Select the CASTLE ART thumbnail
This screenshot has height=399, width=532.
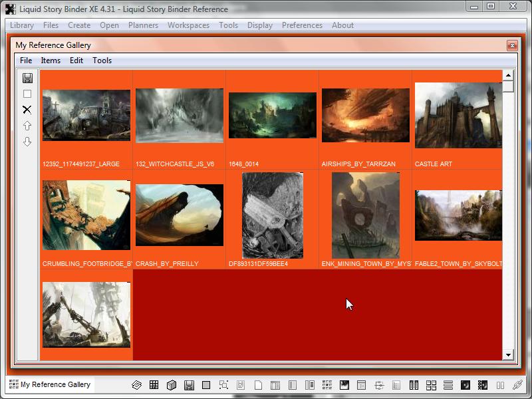[x=458, y=116]
